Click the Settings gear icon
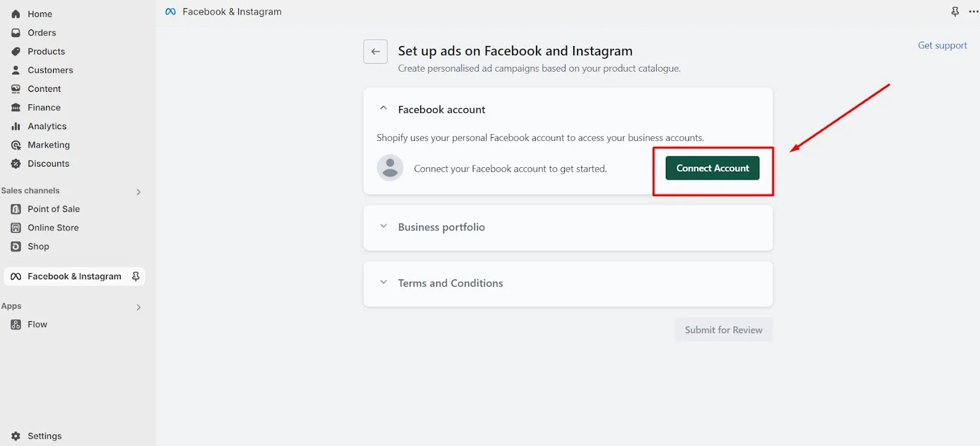Screen dimensions: 980x446 16,436
